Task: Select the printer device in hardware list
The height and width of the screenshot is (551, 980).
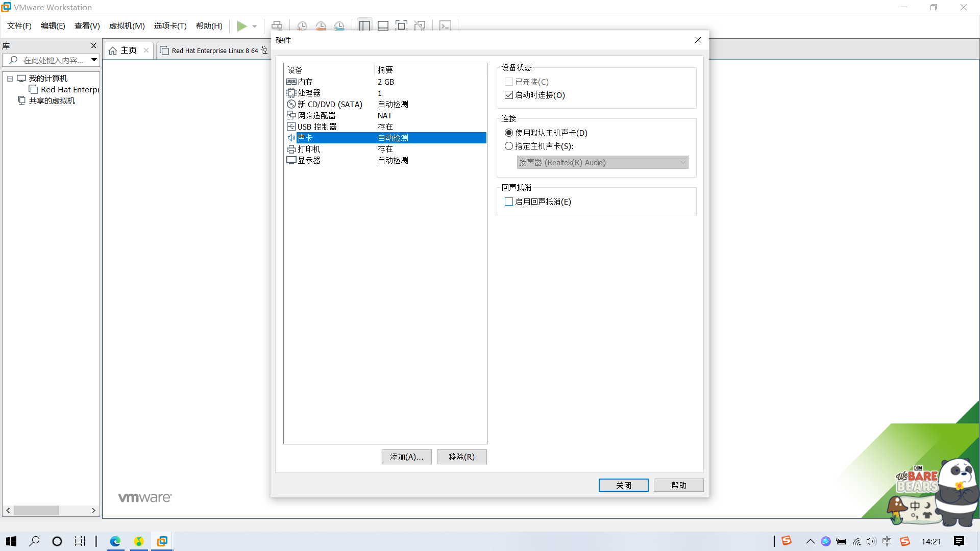Action: 309,149
